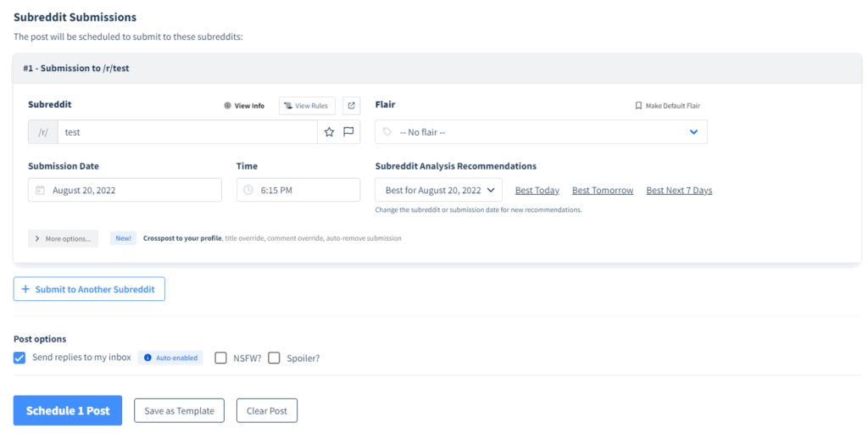The height and width of the screenshot is (434, 868).
Task: Click the #1 - Submission to /r/test header
Action: click(437, 69)
